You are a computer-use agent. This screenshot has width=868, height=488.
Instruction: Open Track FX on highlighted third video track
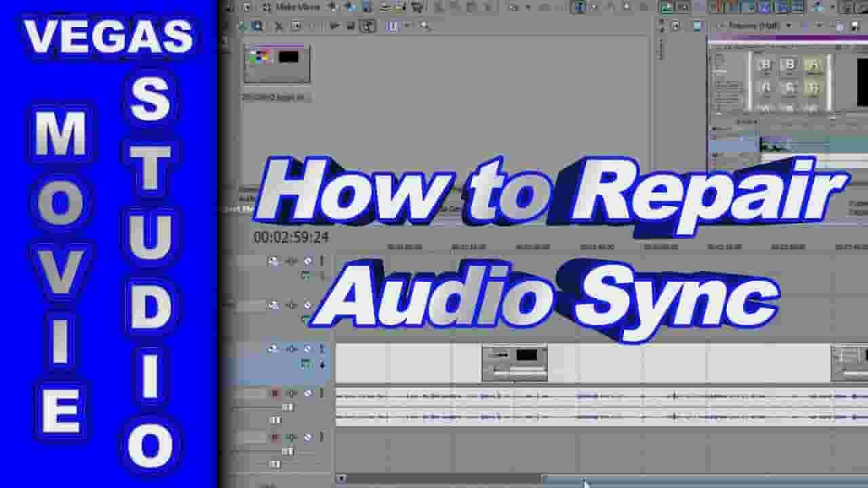tap(292, 349)
